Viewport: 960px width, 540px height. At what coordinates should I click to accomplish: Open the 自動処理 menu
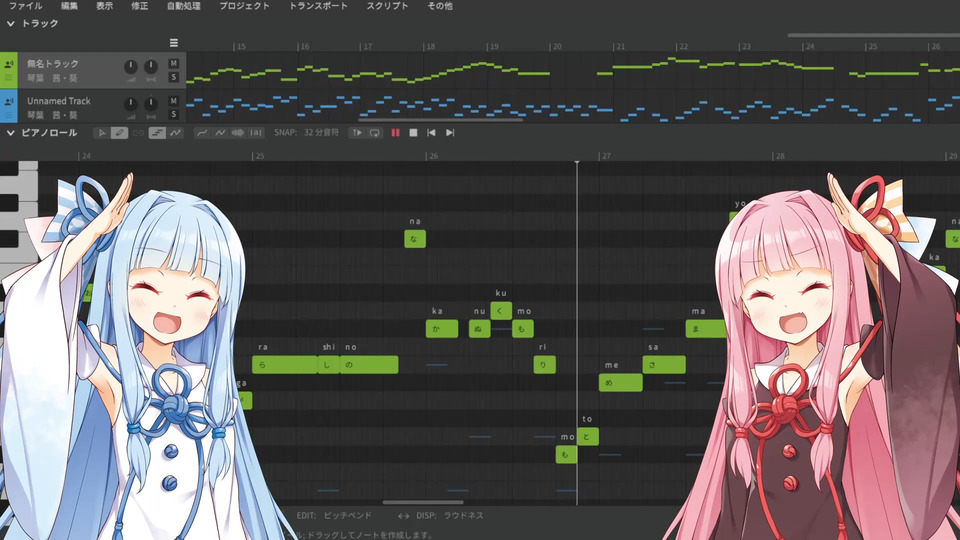[x=184, y=6]
